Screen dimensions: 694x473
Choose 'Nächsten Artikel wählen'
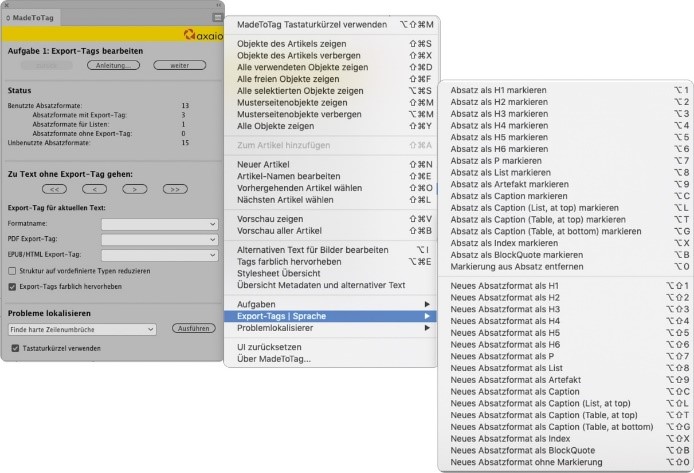[330, 200]
